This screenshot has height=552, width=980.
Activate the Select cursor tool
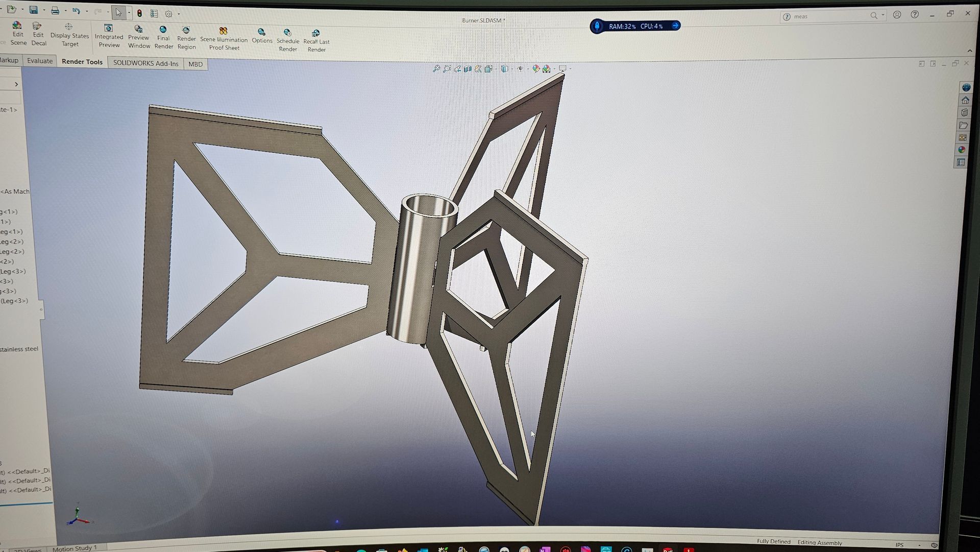coord(118,12)
